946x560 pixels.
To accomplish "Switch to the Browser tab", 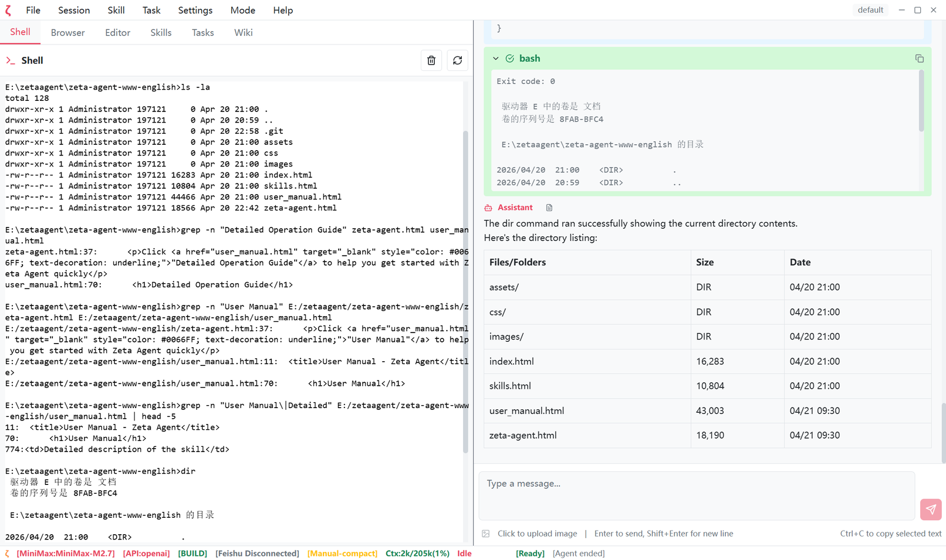I will click(x=67, y=33).
